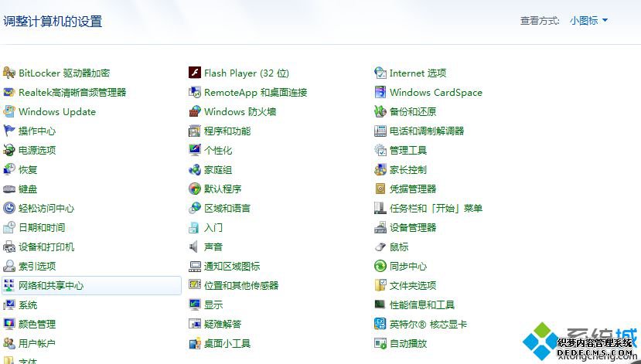Open the 颜色管理 link
This screenshot has width=641, height=364.
coord(37,324)
